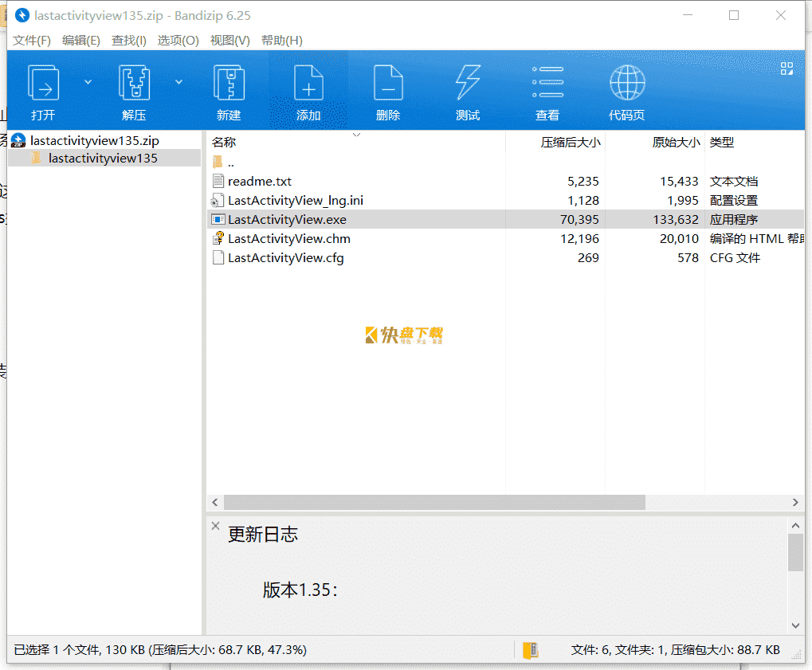812x670 pixels.
Task: Click the archive icon in status bar
Action: pos(530,650)
